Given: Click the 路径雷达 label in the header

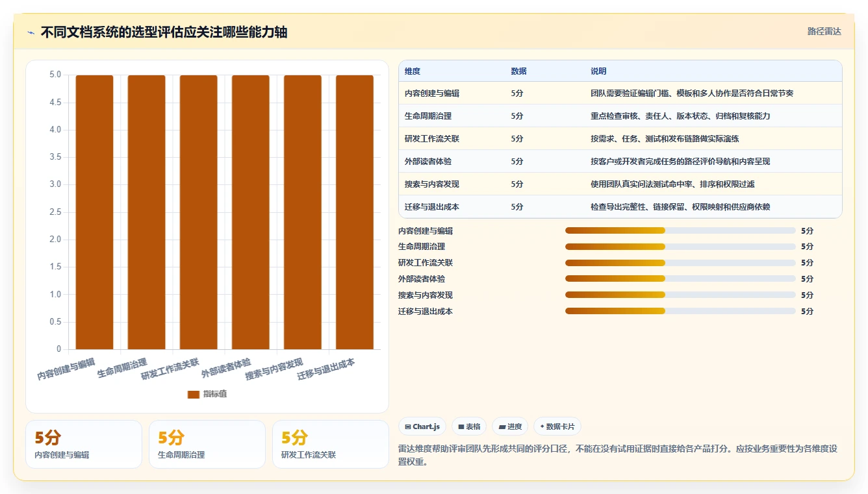Looking at the screenshot, I should point(824,31).
